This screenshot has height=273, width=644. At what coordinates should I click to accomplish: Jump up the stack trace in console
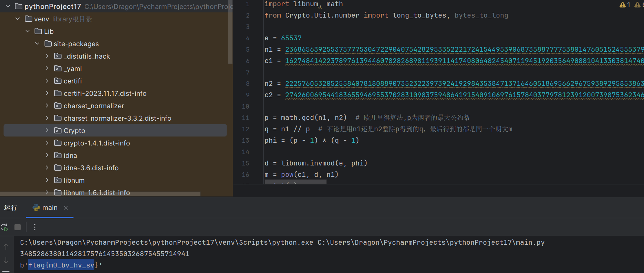[6, 246]
